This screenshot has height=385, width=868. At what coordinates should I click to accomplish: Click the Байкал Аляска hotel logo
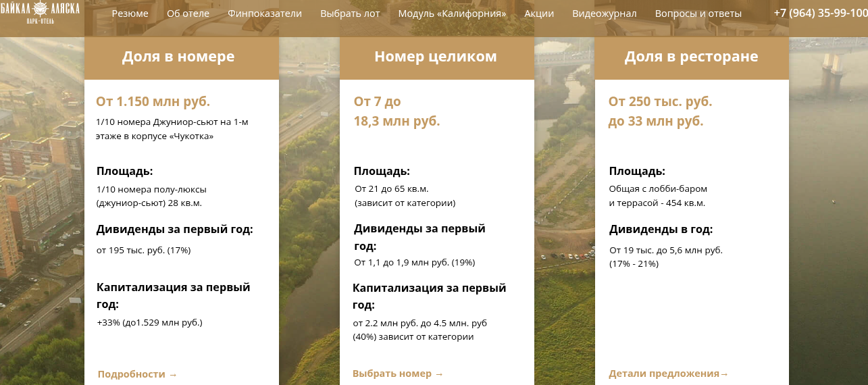tap(40, 12)
